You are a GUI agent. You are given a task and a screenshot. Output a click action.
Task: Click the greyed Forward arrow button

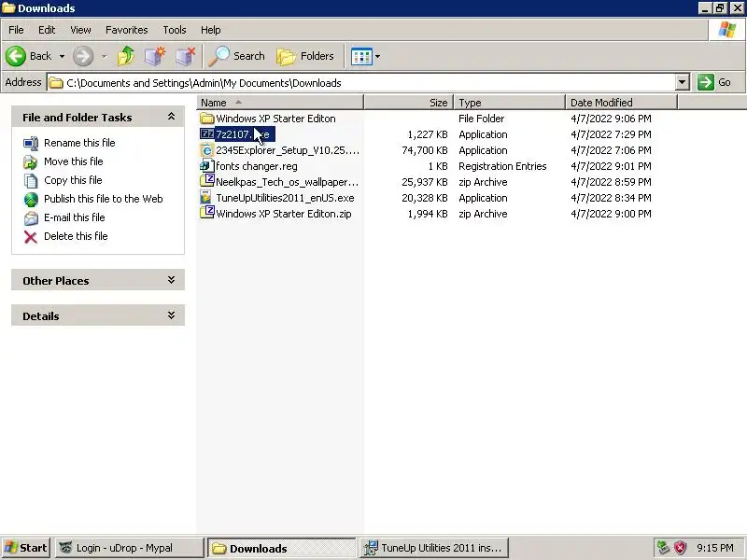tap(83, 56)
